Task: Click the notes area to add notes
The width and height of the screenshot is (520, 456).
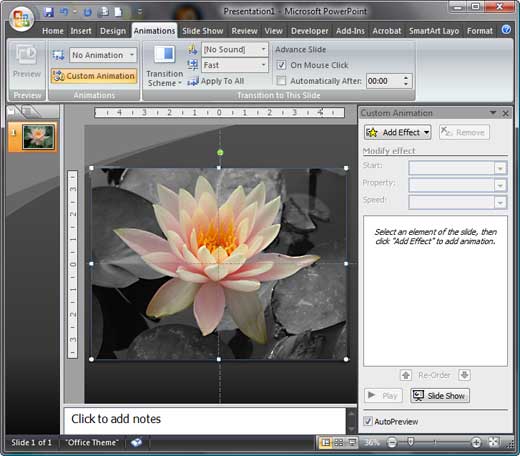Action: point(204,420)
